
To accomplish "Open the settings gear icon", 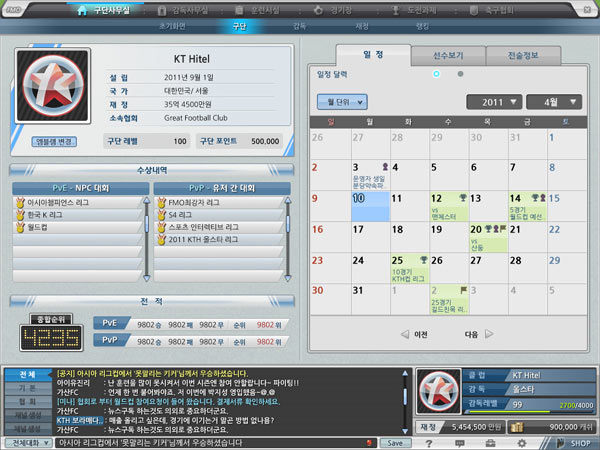I will pos(522,443).
